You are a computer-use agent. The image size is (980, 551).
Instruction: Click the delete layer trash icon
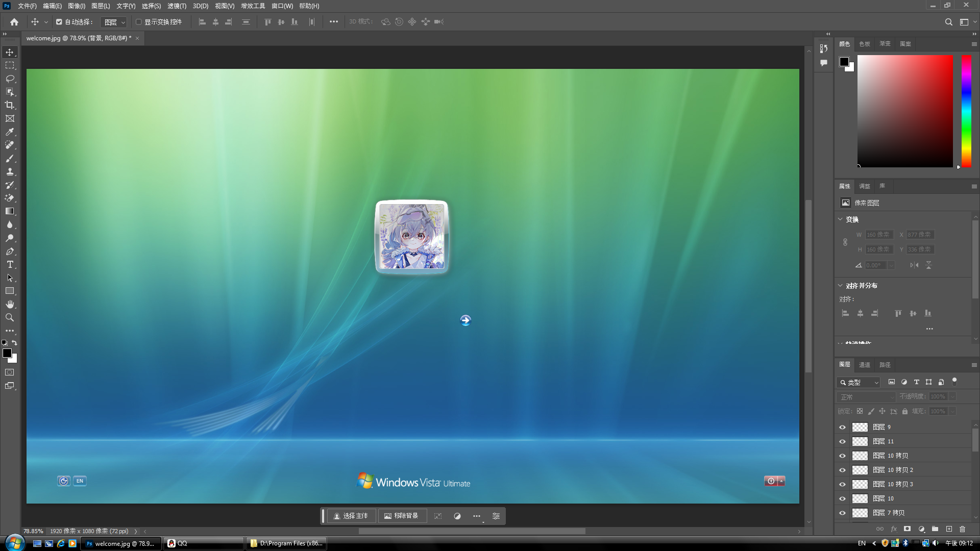[x=963, y=529]
